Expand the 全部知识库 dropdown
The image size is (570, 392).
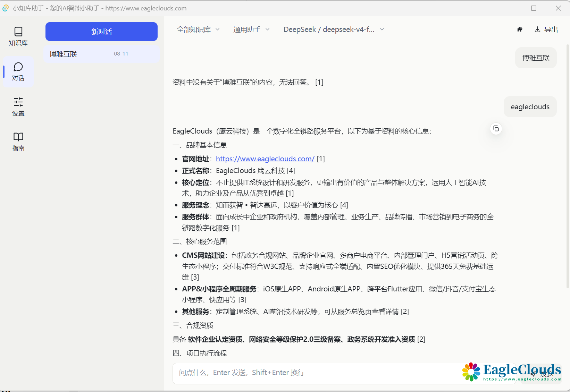198,29
